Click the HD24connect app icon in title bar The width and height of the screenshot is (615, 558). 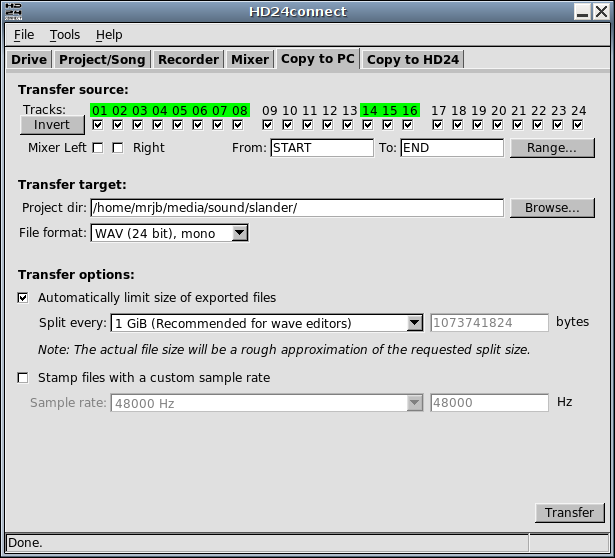tap(12, 11)
